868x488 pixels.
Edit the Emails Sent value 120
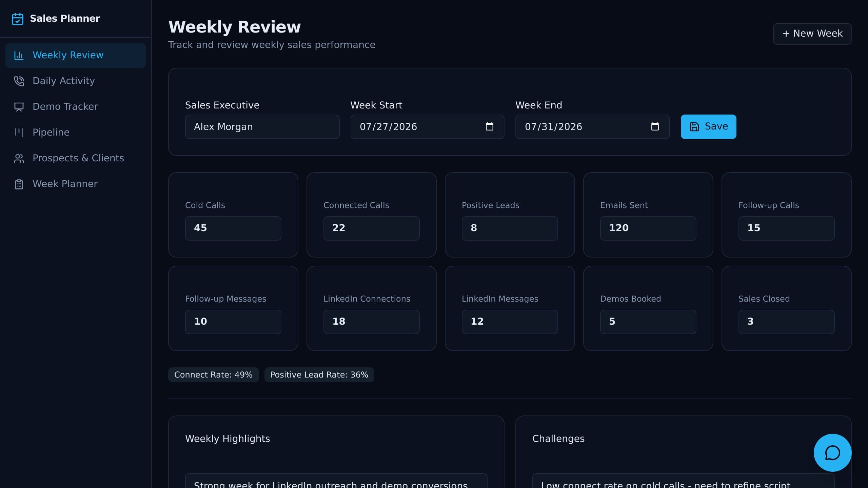click(648, 228)
